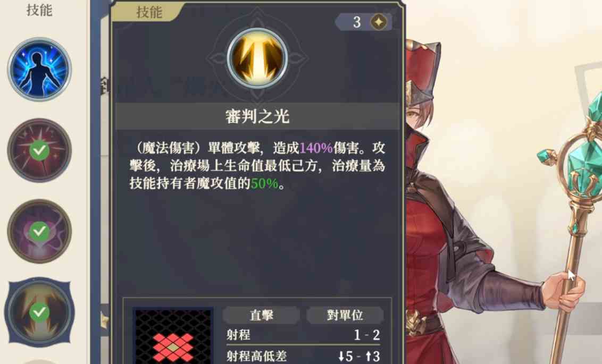Select the red compass star skill icon
The height and width of the screenshot is (364, 602).
click(39, 150)
